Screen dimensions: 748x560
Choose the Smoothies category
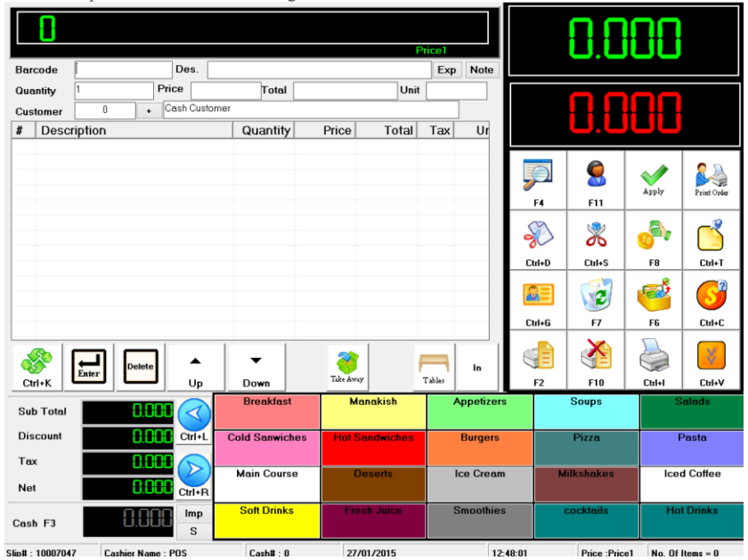[x=480, y=521]
